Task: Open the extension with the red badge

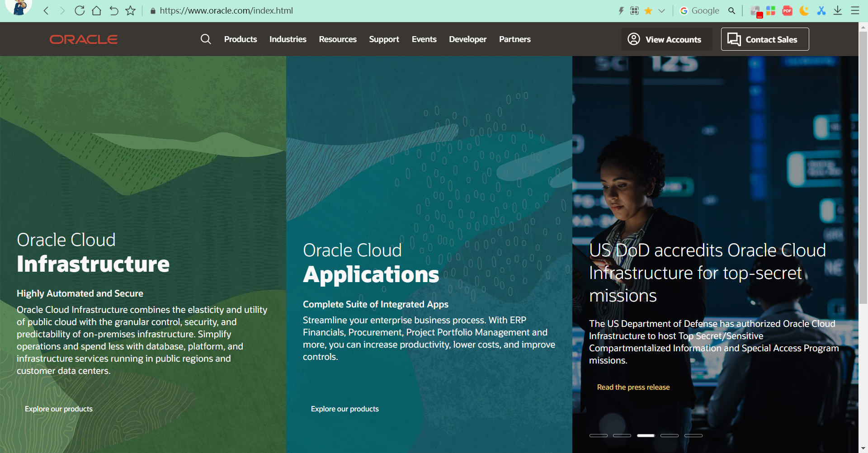Action: [756, 11]
